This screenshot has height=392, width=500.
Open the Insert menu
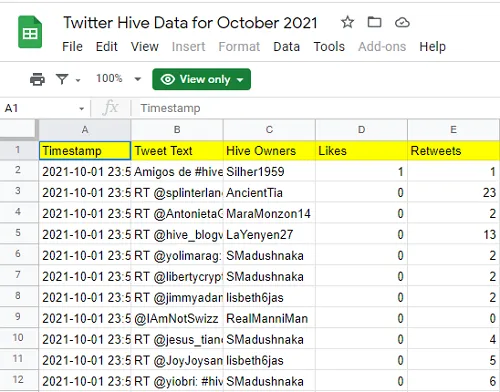coord(188,47)
